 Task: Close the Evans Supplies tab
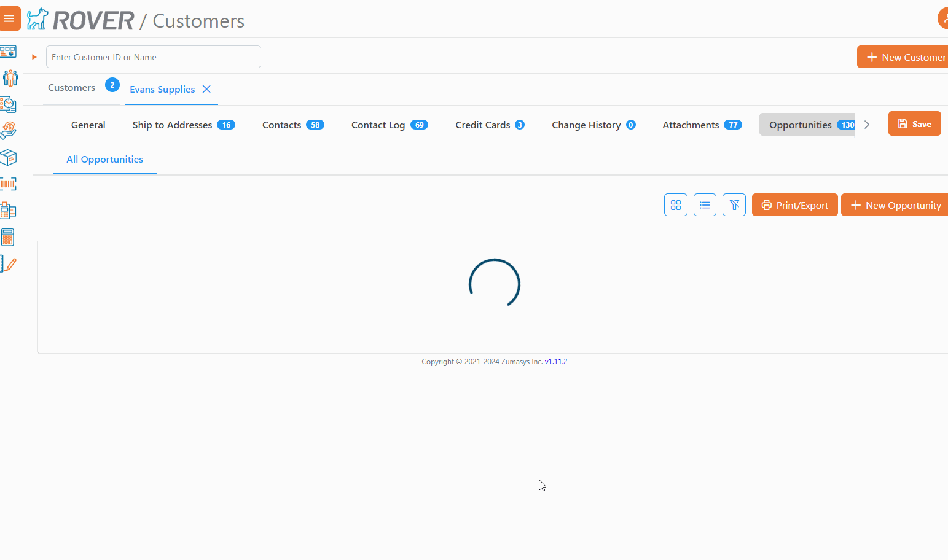pyautogui.click(x=206, y=89)
